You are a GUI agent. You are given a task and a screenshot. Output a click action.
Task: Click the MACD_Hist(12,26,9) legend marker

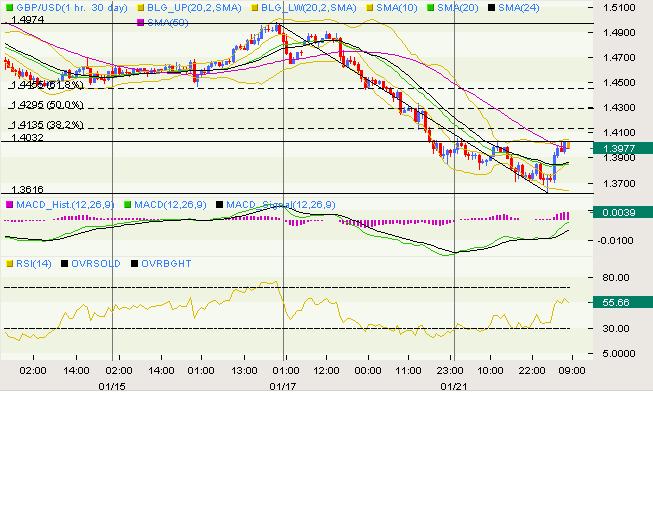tap(9, 204)
